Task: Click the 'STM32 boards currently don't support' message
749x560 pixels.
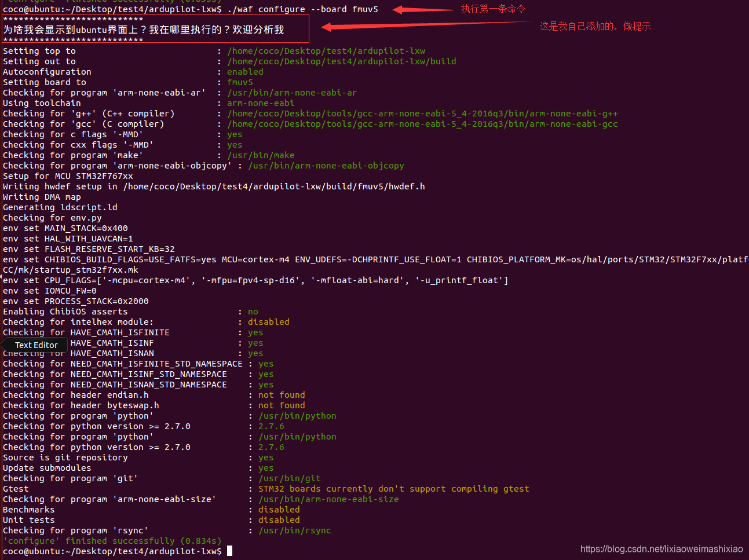Action: [394, 489]
